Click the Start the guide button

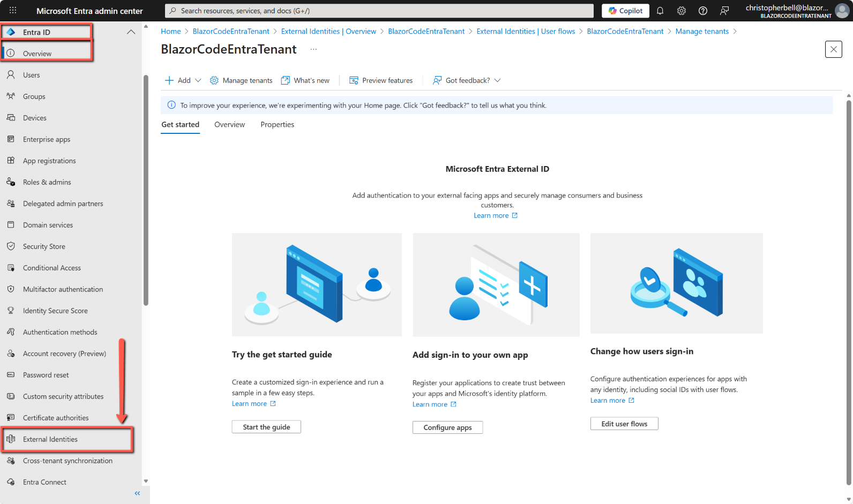pyautogui.click(x=266, y=427)
